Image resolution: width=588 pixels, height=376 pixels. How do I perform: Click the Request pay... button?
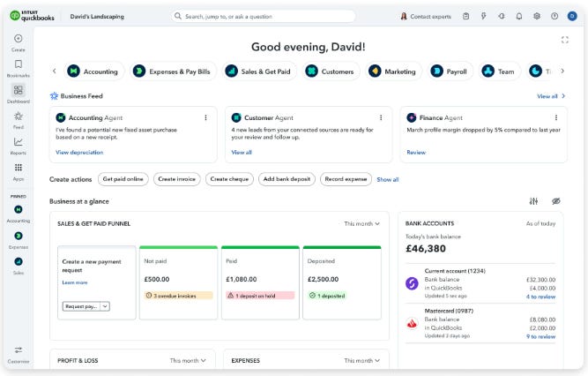point(82,306)
